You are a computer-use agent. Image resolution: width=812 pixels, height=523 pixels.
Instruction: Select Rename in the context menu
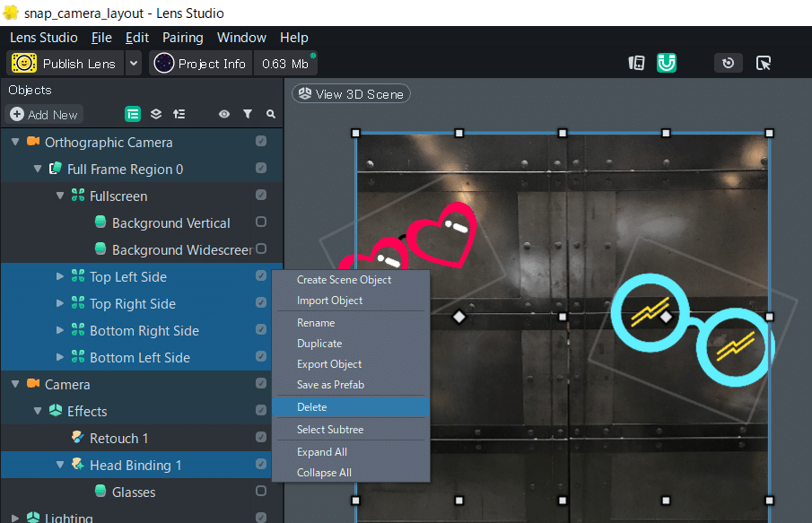(351, 323)
